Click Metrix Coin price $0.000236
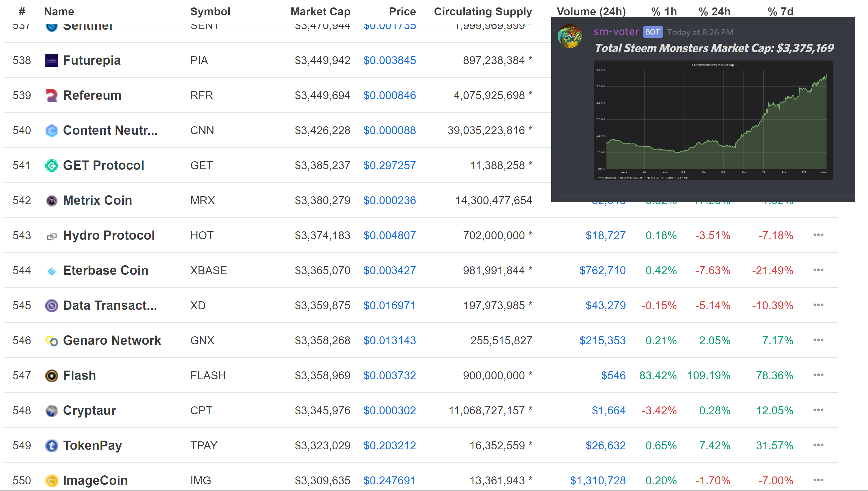The height and width of the screenshot is (491, 868). point(390,201)
